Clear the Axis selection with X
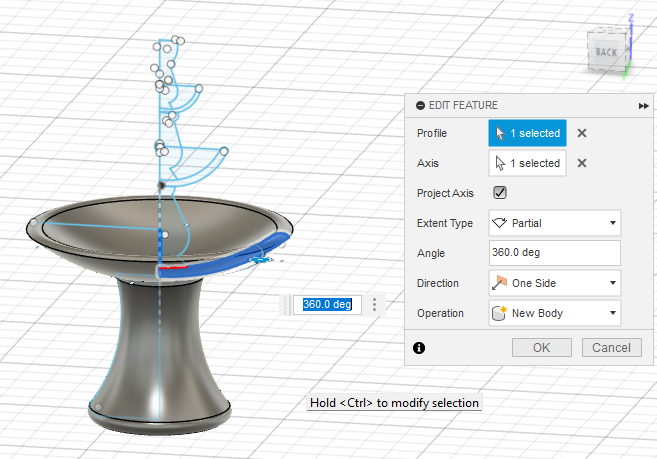 tap(582, 163)
